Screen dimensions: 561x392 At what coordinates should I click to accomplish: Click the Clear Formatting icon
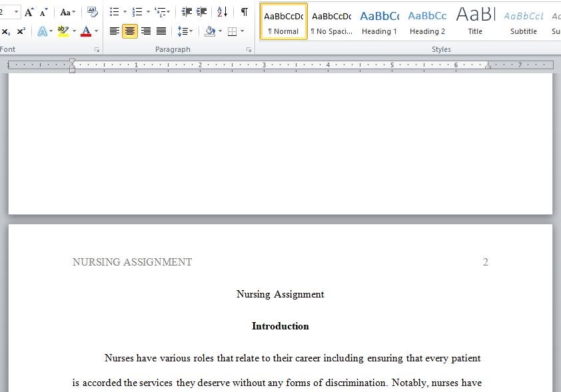point(93,12)
